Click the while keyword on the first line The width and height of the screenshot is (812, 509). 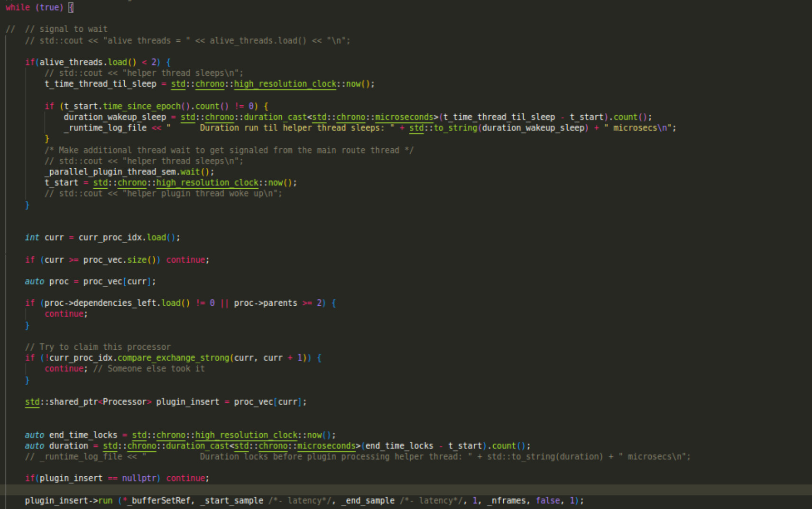pyautogui.click(x=18, y=8)
